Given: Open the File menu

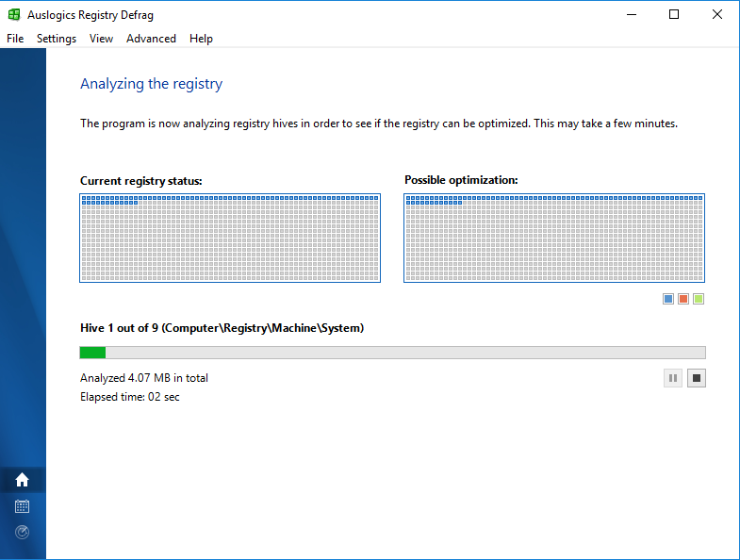Looking at the screenshot, I should [x=15, y=39].
